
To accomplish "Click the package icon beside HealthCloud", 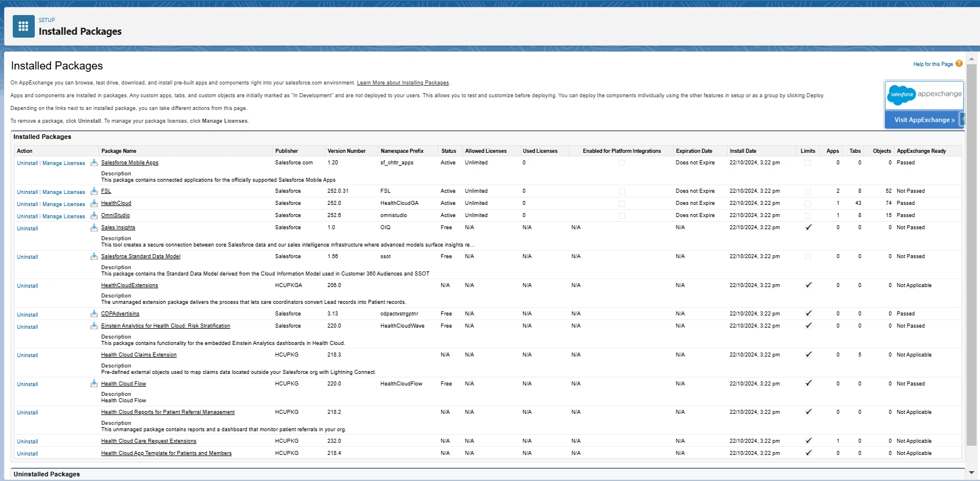I will [94, 203].
